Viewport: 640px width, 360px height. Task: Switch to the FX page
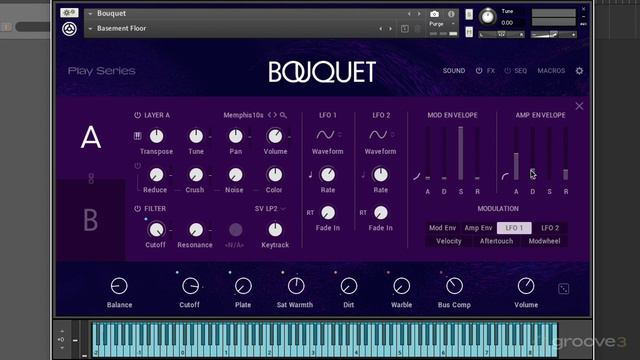(x=491, y=71)
